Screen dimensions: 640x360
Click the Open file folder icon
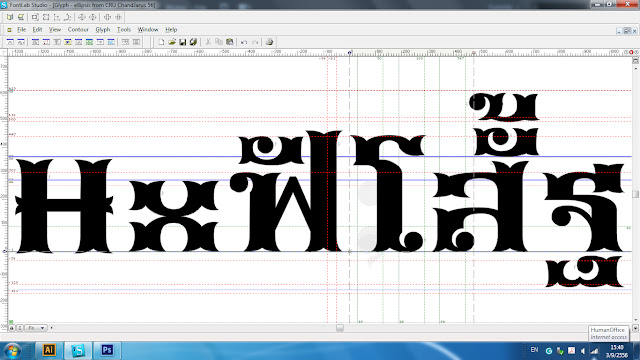tap(172, 42)
